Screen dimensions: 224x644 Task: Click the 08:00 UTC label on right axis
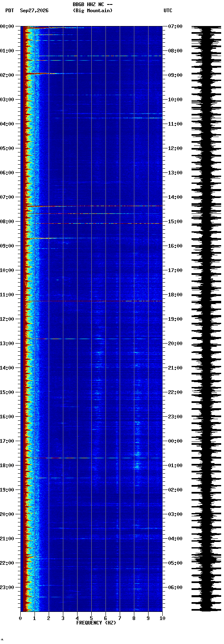point(175,51)
